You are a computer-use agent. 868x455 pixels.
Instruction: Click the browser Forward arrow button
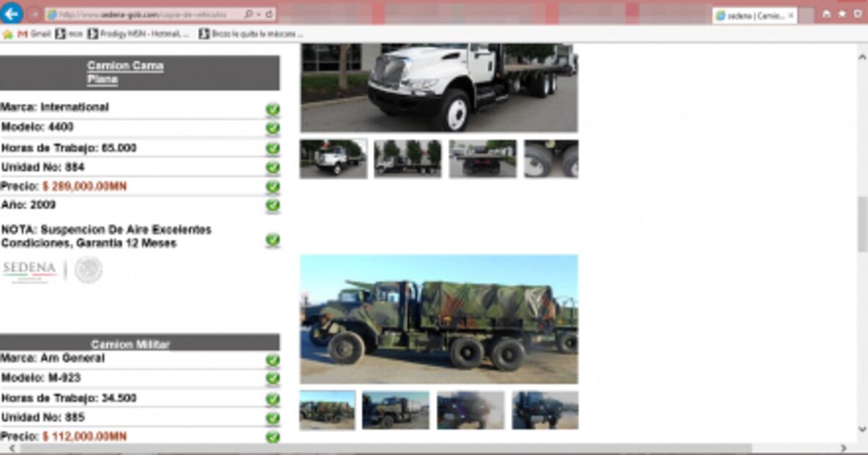pyautogui.click(x=34, y=14)
